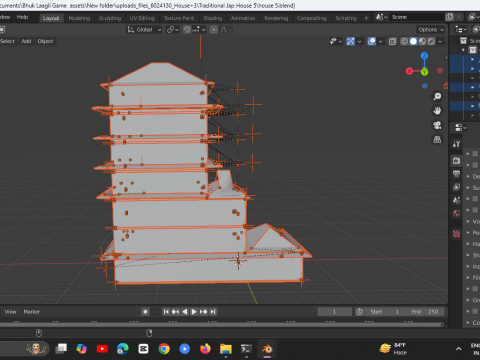
Task: Open the object types visibility dropdown
Action: coord(336,41)
